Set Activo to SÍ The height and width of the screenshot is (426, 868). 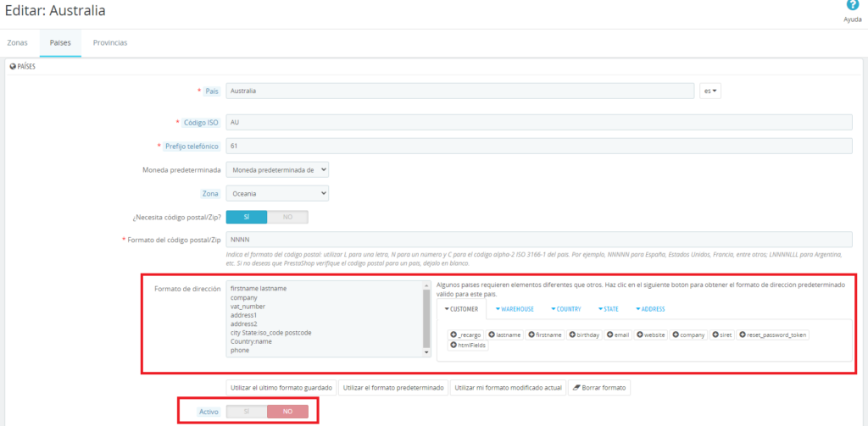pos(247,412)
